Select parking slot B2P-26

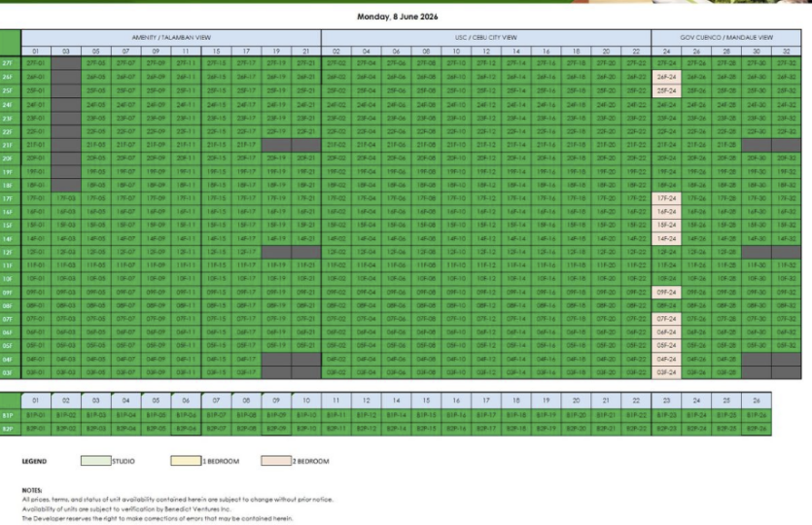point(756,429)
